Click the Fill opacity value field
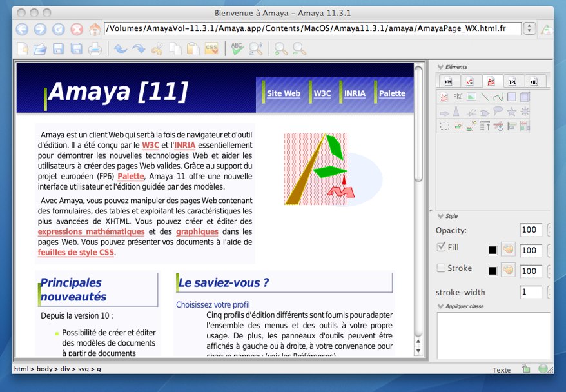 tap(531, 251)
